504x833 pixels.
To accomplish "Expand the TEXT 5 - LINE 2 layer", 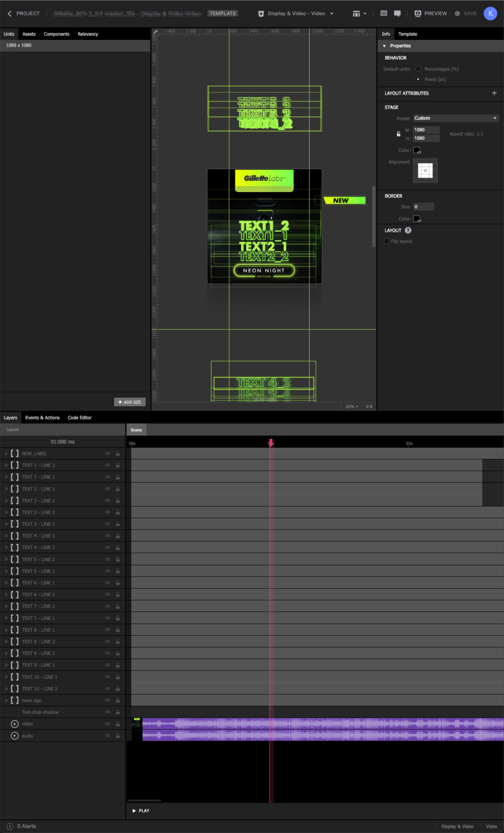I will click(x=6, y=560).
